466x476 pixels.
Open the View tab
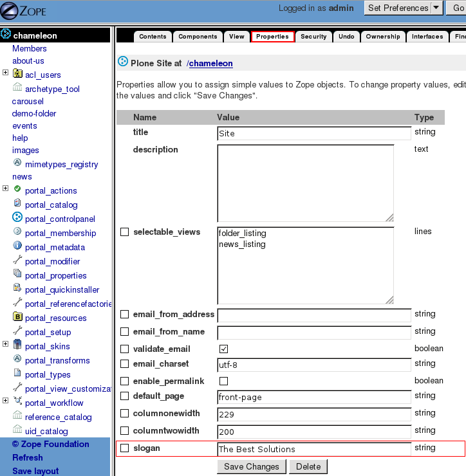(x=236, y=37)
